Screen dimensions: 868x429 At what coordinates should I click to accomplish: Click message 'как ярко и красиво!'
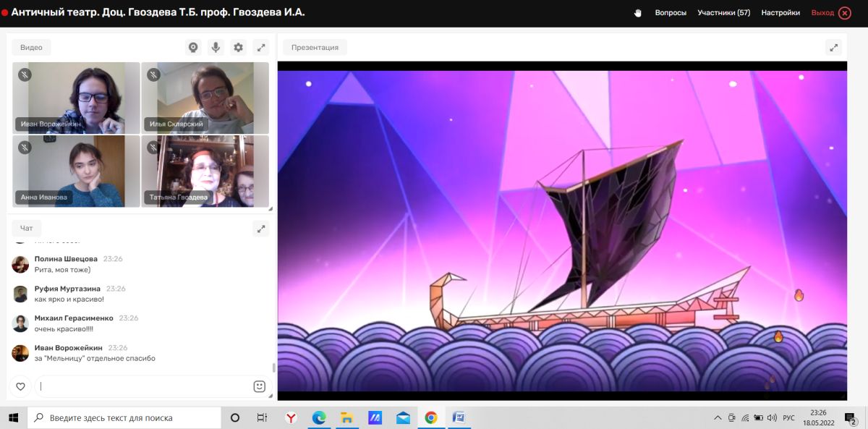(69, 300)
